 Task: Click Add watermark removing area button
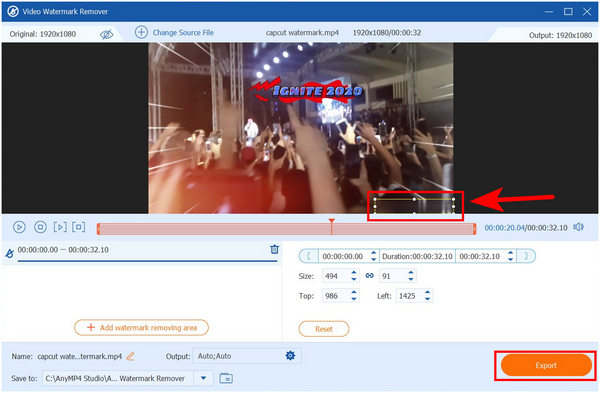(x=141, y=328)
